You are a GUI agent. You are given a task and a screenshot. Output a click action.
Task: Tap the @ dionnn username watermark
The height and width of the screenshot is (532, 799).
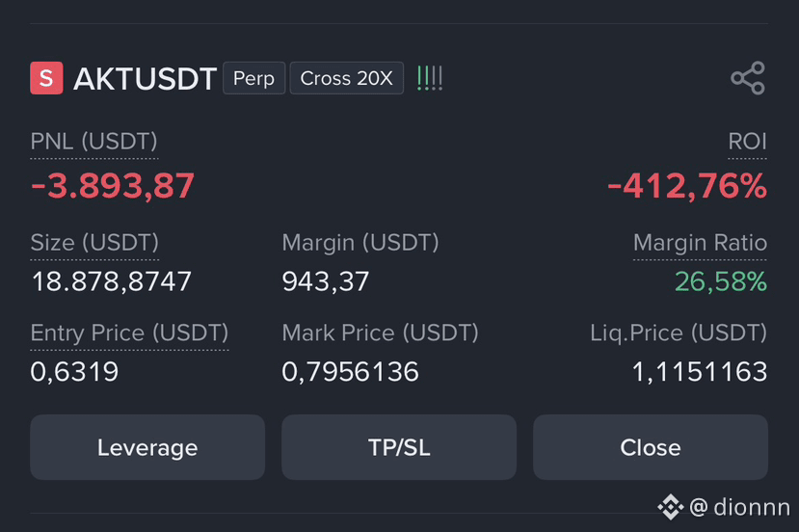pos(739,508)
